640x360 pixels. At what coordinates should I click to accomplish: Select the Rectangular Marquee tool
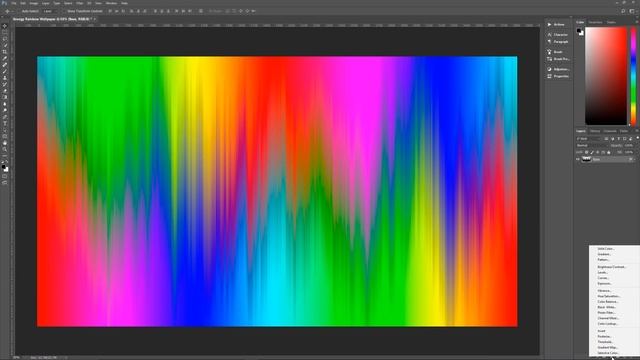(x=5, y=32)
